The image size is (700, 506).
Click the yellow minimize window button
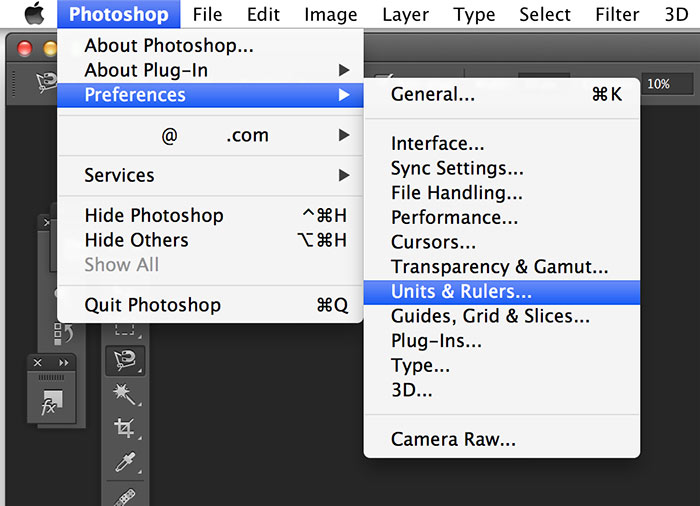50,48
